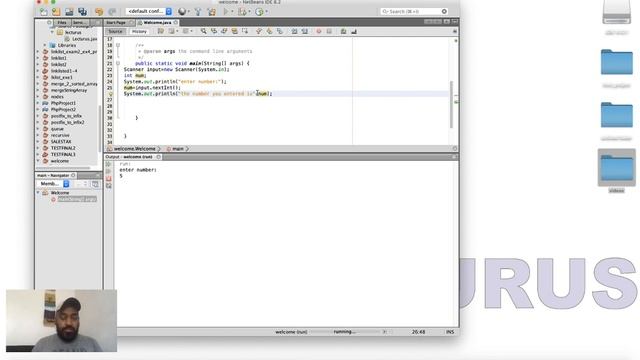Click the Redo toolbar icon

pyautogui.click(x=112, y=11)
